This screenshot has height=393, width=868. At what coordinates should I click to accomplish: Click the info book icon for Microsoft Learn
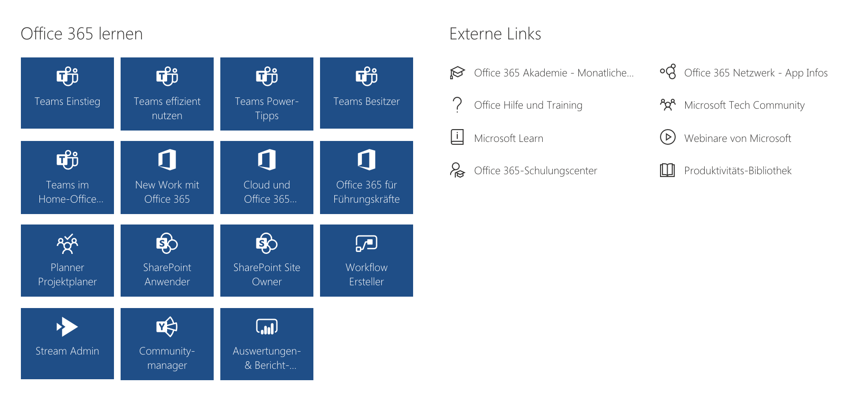457,137
